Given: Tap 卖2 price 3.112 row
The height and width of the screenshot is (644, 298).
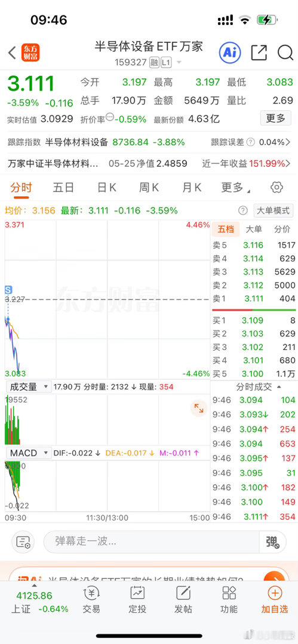Looking at the screenshot, I should pyautogui.click(x=254, y=285).
